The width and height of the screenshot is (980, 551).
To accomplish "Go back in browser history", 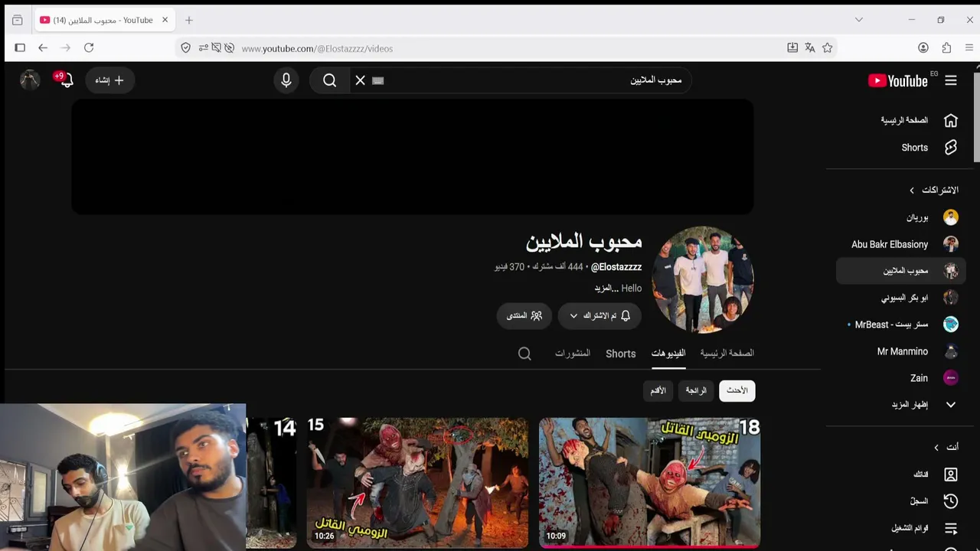I will (43, 47).
